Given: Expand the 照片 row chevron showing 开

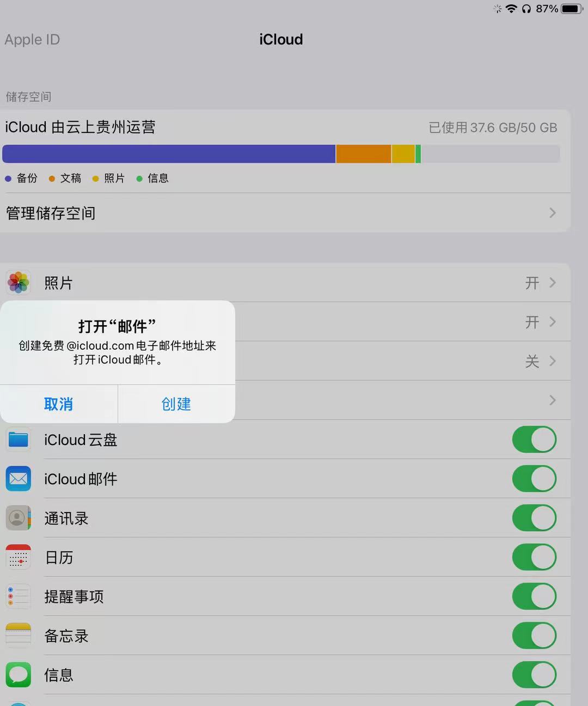Looking at the screenshot, I should click(553, 283).
